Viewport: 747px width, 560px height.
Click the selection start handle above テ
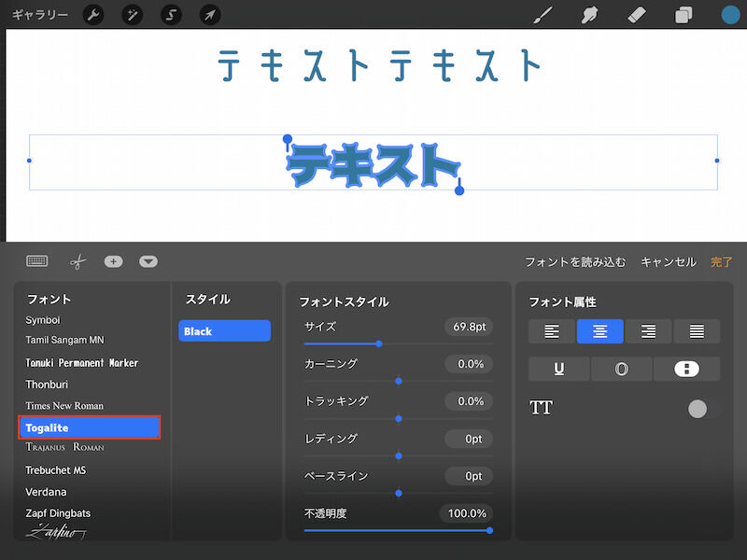(x=288, y=139)
